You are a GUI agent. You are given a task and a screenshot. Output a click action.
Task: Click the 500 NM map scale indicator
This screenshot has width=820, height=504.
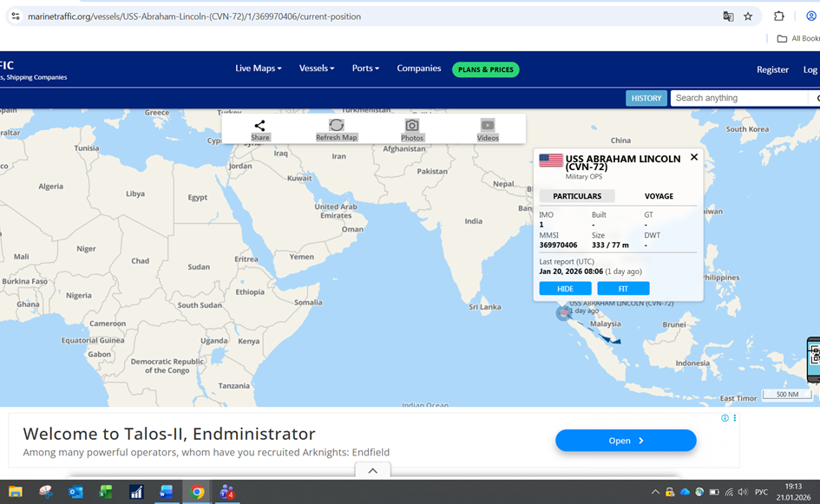coord(787,394)
